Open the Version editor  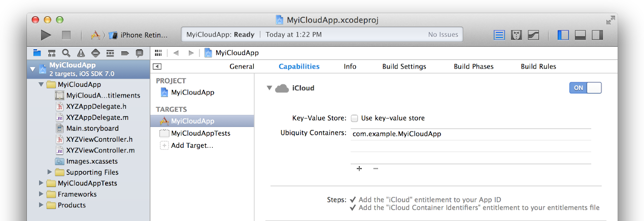coord(533,35)
